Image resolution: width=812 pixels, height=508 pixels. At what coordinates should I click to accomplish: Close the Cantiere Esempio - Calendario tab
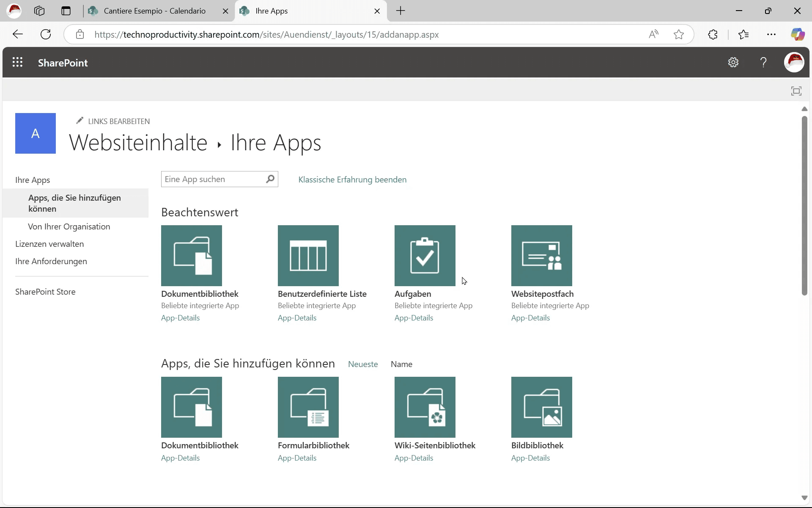pyautogui.click(x=225, y=11)
